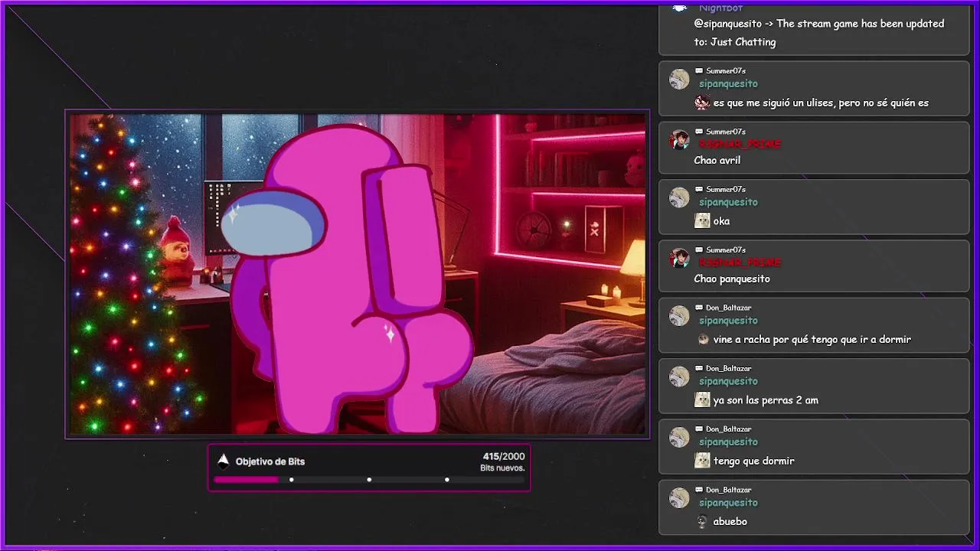Click the emote before 'vine a racha'
980x551 pixels.
coord(703,339)
